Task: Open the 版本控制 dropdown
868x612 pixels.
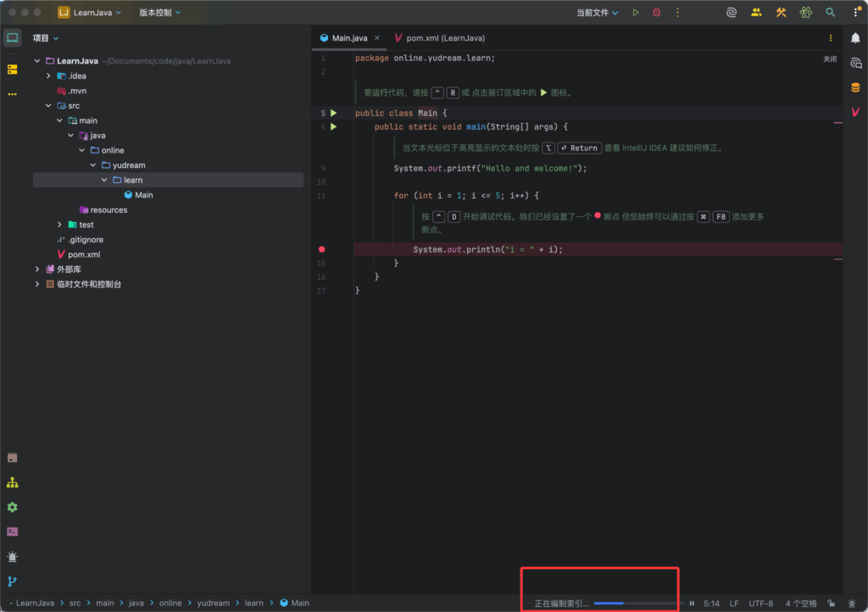Action: [x=159, y=13]
